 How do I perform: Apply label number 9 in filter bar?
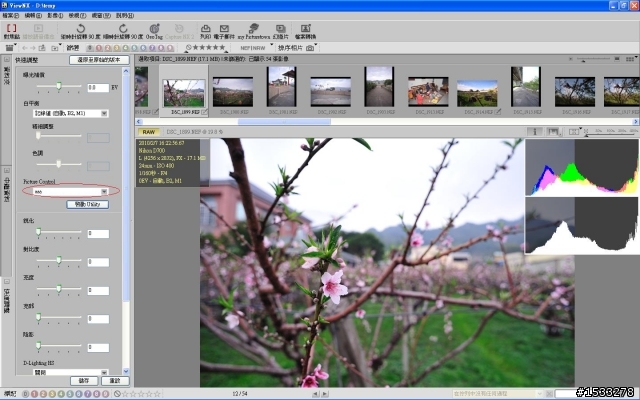pos(170,48)
